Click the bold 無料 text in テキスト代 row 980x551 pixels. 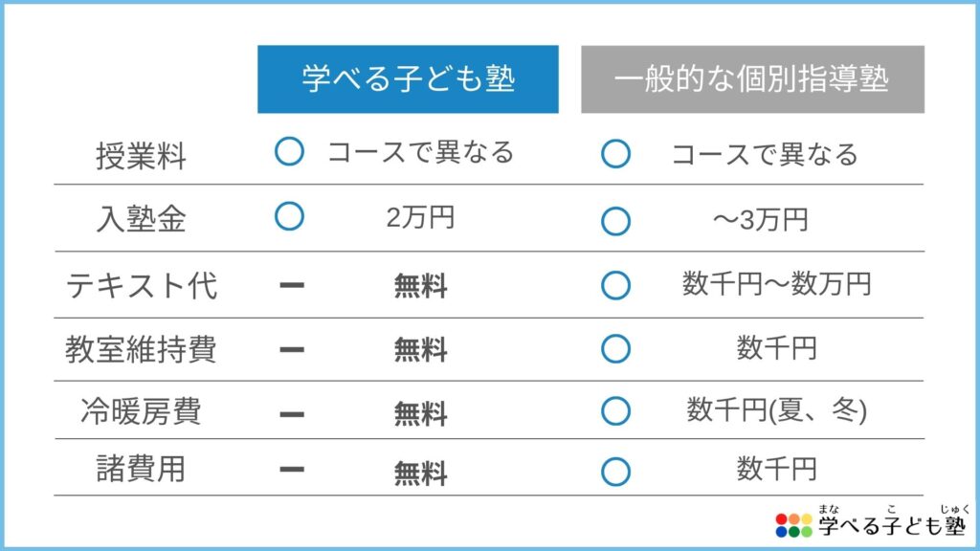click(x=421, y=287)
